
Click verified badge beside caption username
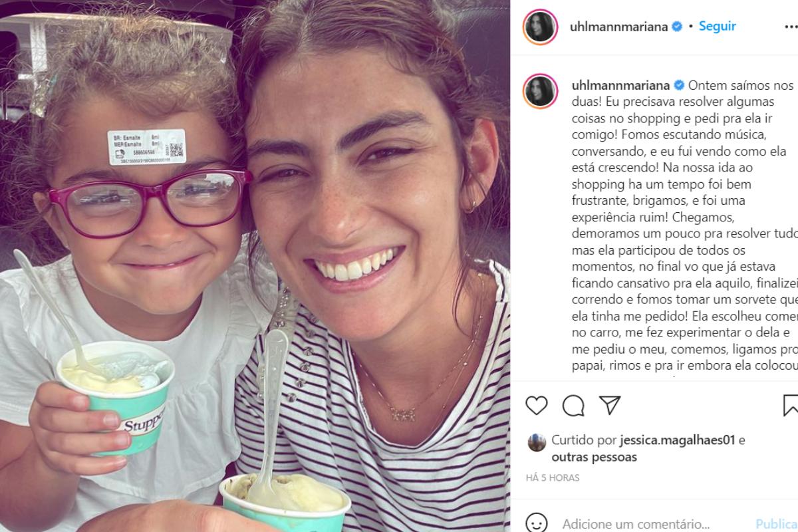tap(680, 86)
